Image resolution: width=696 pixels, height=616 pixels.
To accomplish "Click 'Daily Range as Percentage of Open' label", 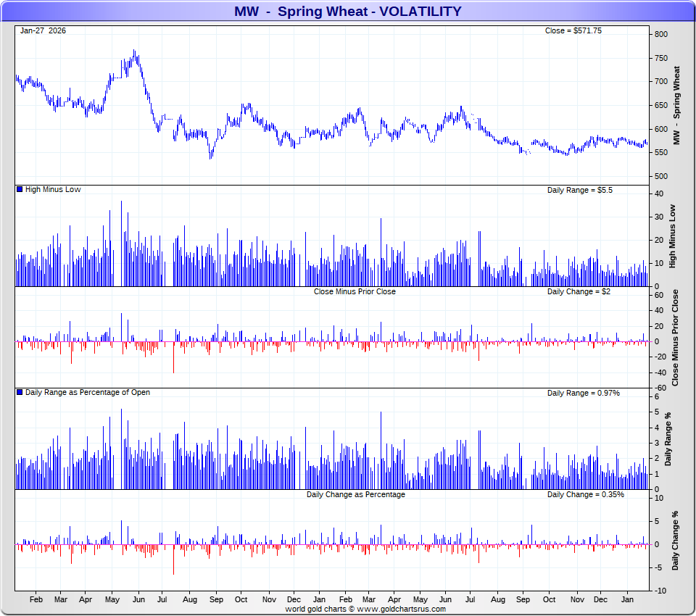I will click(x=88, y=392).
